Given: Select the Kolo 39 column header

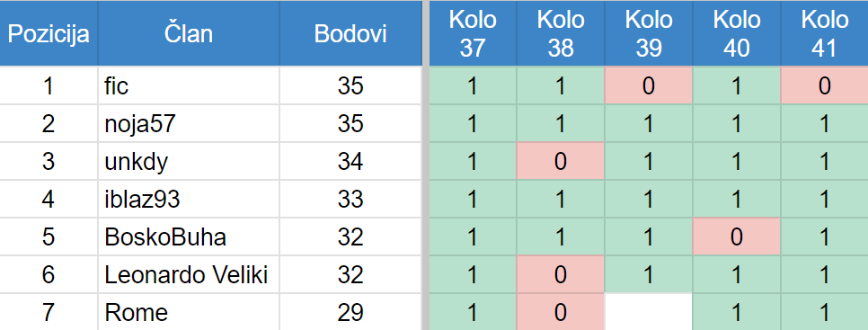Looking at the screenshot, I should tap(648, 34).
